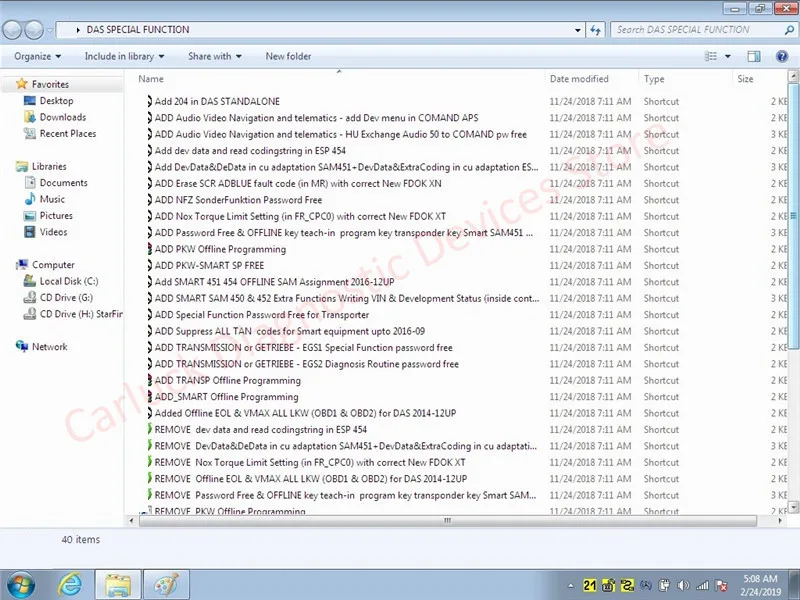
Task: Expand the view options dropdown arrow
Action: [728, 56]
